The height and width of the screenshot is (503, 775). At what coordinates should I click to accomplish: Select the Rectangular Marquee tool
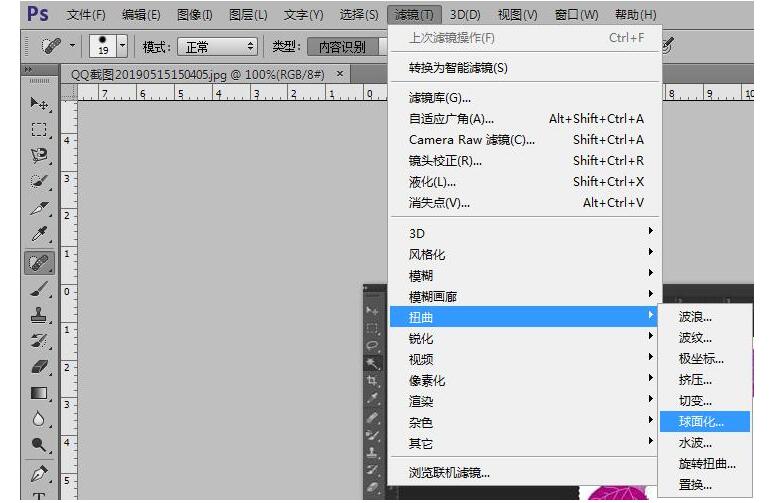39,129
